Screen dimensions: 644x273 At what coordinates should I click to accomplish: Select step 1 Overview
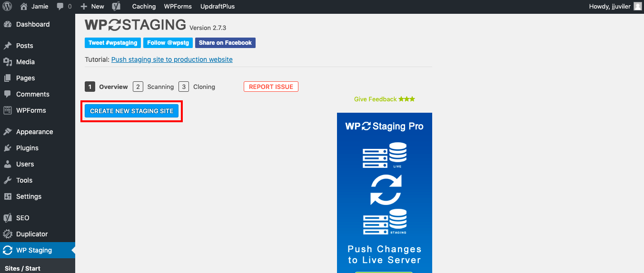(106, 87)
